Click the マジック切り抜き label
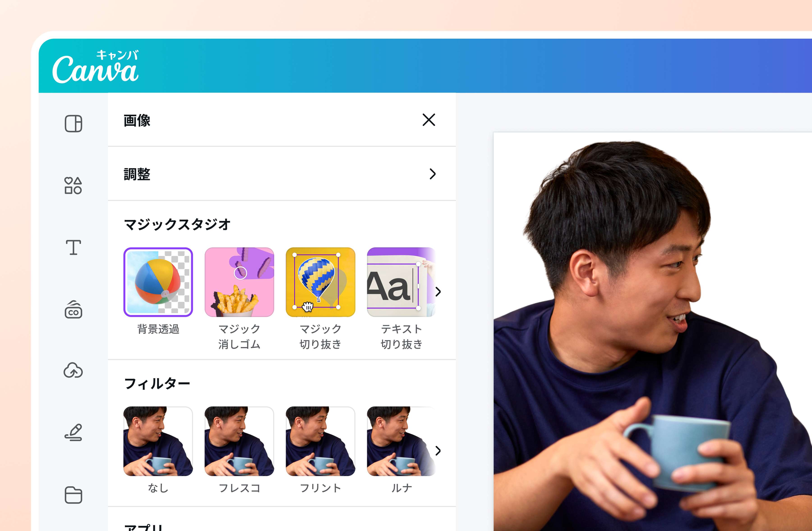 [321, 337]
